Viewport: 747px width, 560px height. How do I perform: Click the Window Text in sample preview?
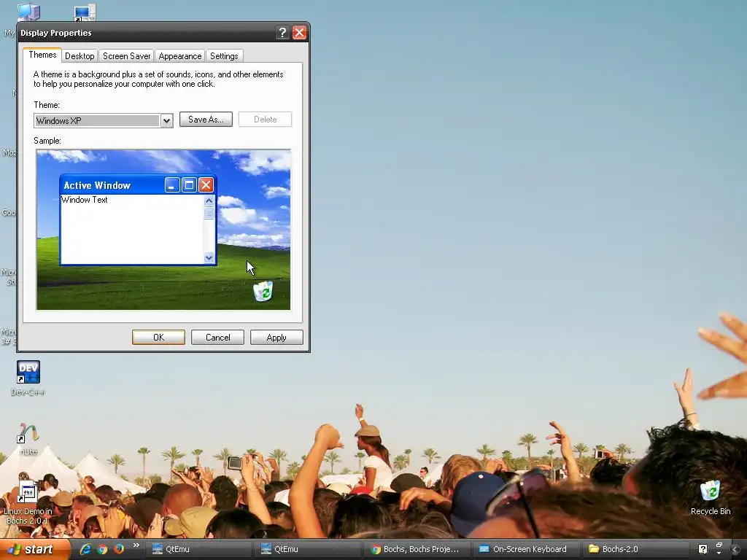tap(85, 200)
